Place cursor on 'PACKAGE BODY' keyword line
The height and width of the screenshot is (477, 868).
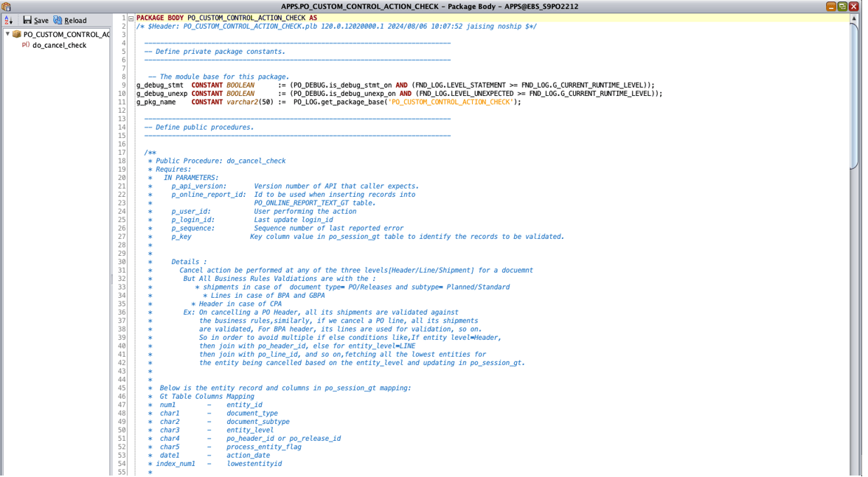(227, 18)
